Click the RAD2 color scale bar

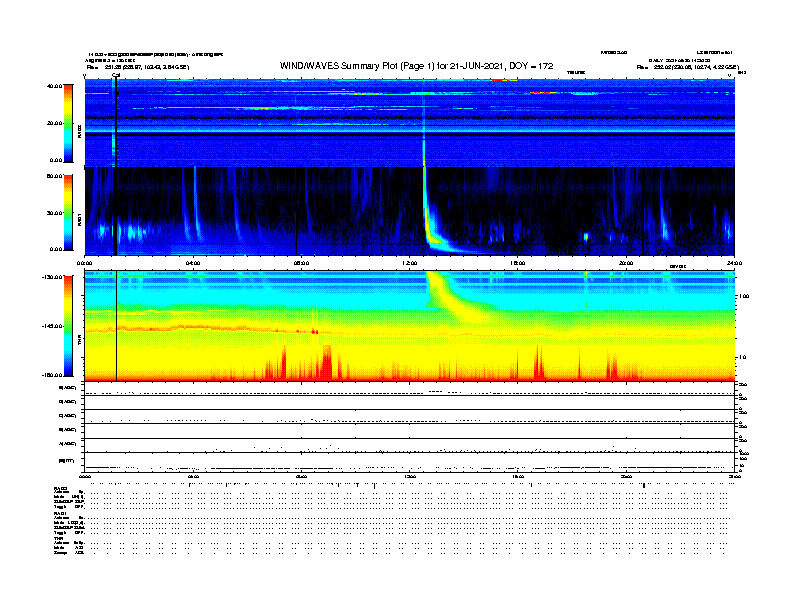pos(68,124)
